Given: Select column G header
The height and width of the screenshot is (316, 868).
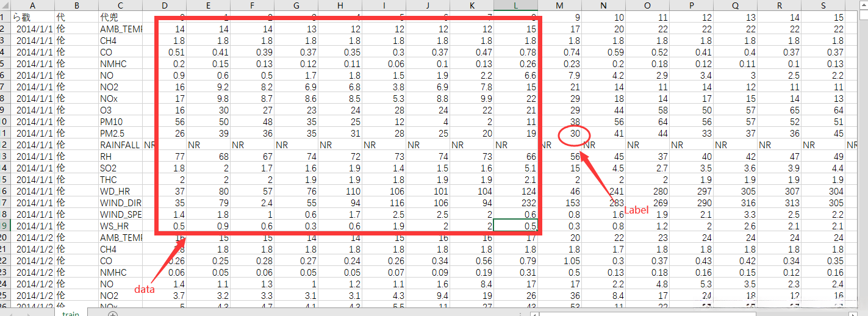Looking at the screenshot, I should point(296,5).
